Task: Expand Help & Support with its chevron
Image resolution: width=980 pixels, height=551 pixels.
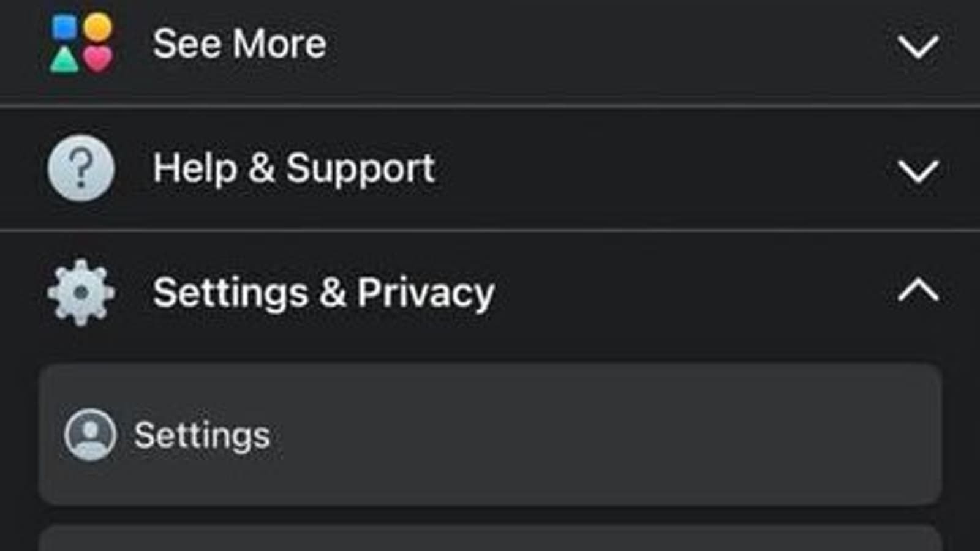Action: (918, 171)
